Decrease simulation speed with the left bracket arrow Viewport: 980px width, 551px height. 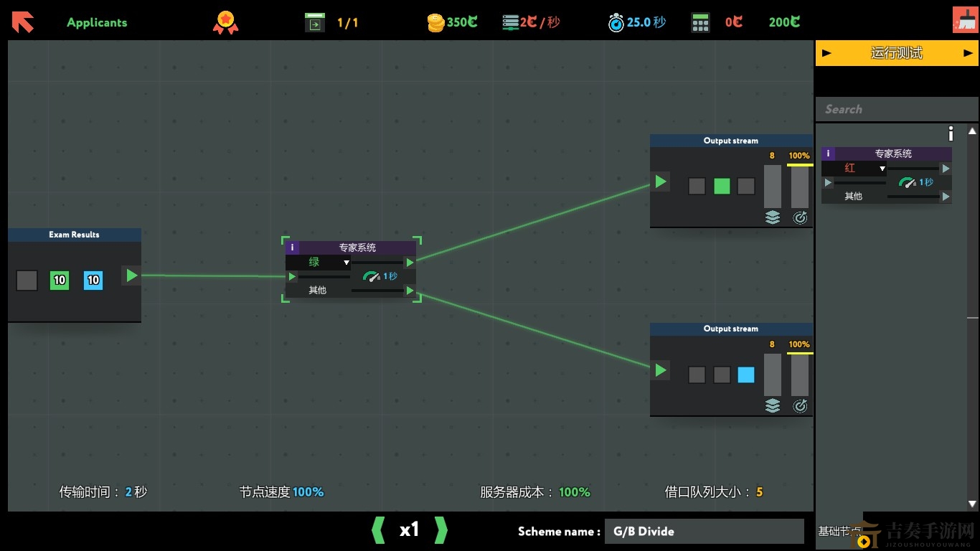click(378, 530)
